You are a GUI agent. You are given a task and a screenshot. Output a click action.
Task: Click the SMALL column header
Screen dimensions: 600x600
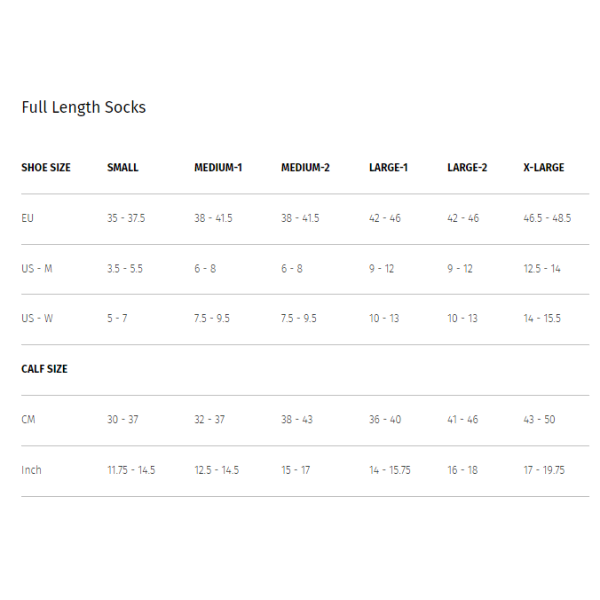coord(123,168)
